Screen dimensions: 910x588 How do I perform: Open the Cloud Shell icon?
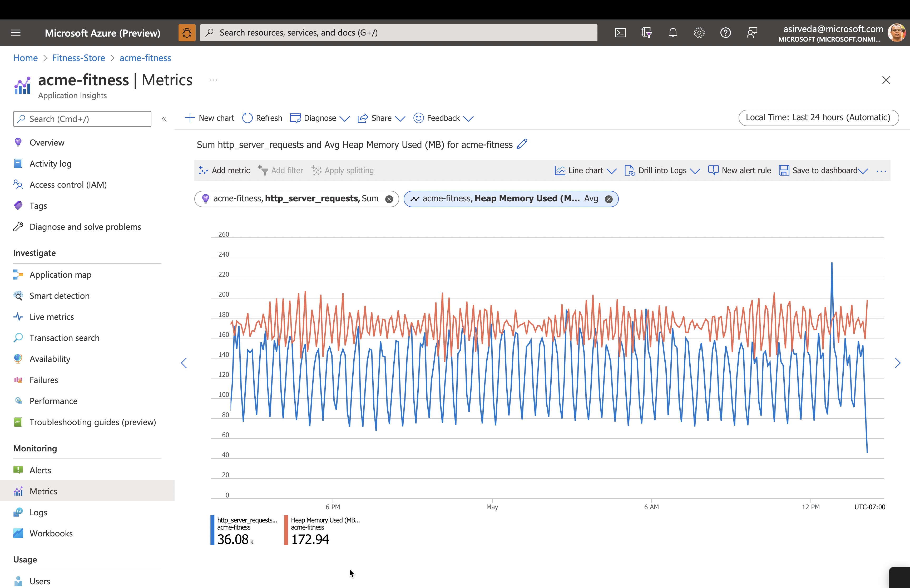pyautogui.click(x=620, y=33)
